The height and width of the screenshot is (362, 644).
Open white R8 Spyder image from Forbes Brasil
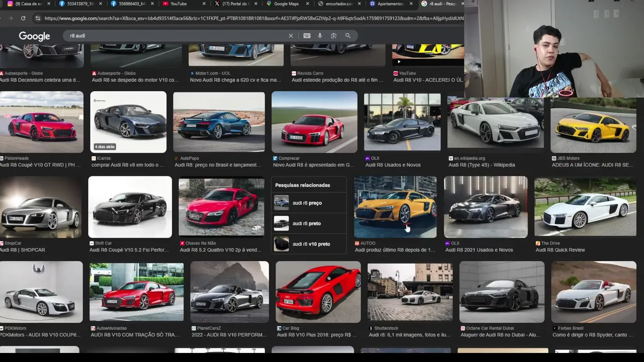tap(594, 292)
